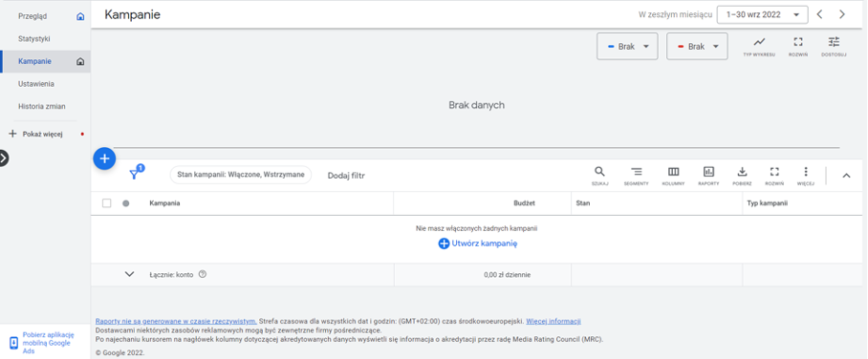The width and height of the screenshot is (868, 359).
Task: Go to next date period arrow
Action: point(842,14)
